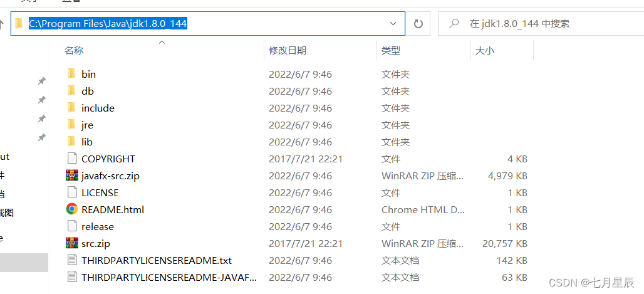Click the Chrome HTML D... type cell
The image size is (644, 294).
click(x=423, y=210)
